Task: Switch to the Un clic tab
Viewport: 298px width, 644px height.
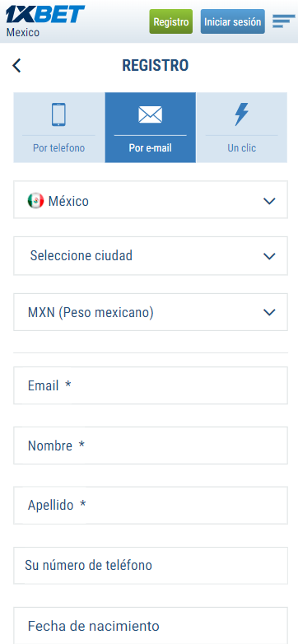Action: point(242,128)
